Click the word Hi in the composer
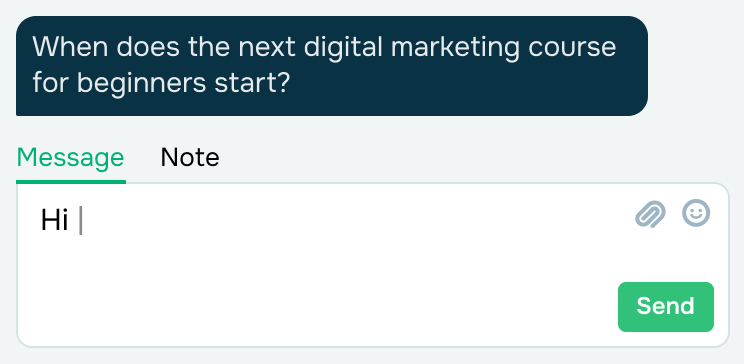This screenshot has height=364, width=744. pyautogui.click(x=55, y=221)
